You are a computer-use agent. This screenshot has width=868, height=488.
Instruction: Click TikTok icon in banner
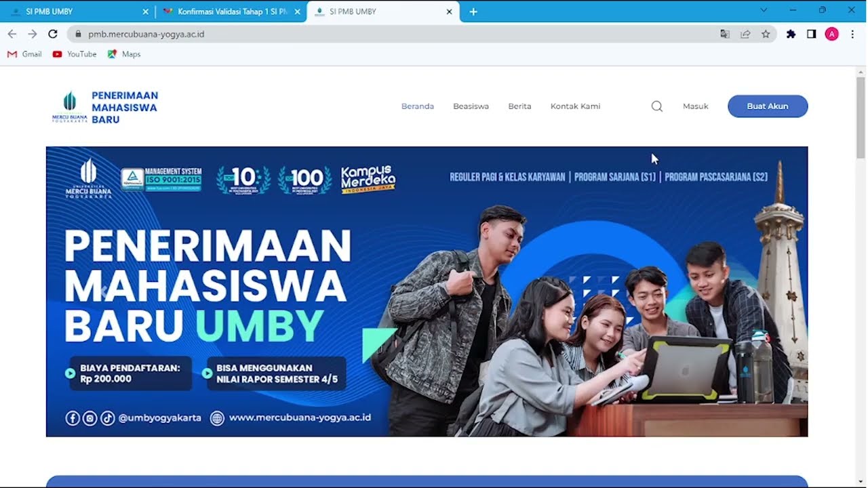pyautogui.click(x=108, y=418)
